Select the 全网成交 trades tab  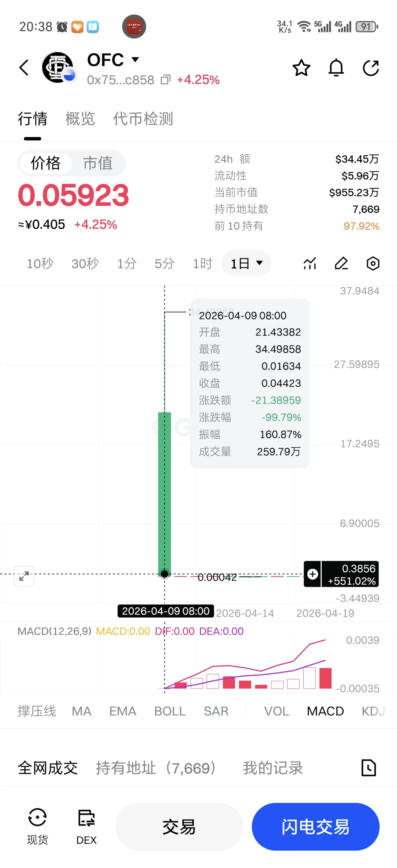tap(48, 768)
